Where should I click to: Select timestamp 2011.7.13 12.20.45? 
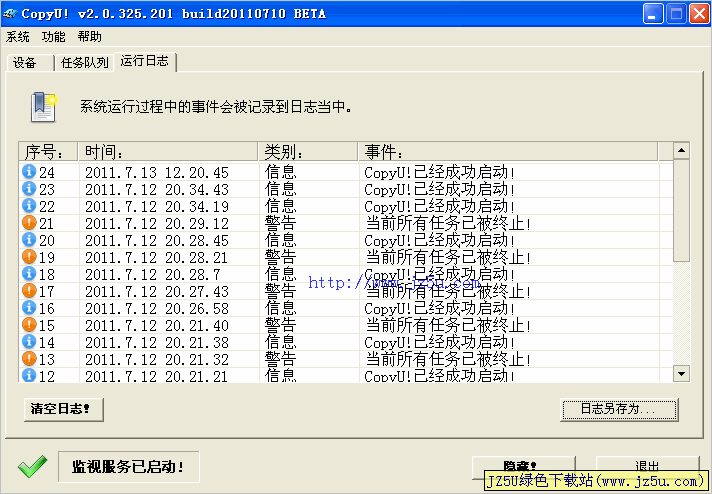click(157, 173)
